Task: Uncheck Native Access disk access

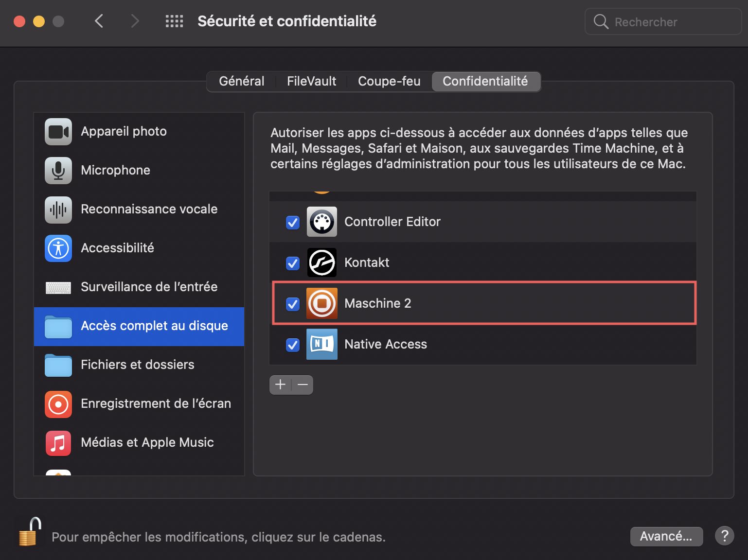Action: 293,345
